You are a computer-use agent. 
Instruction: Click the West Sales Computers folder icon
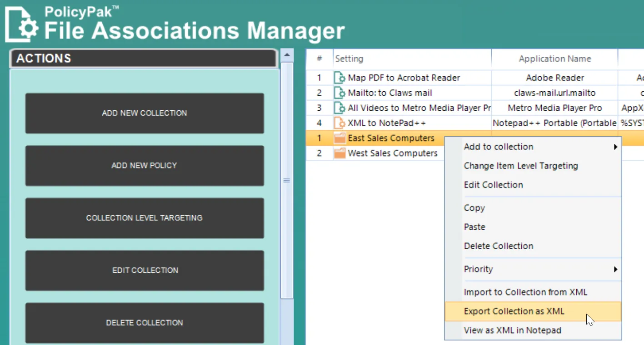tap(339, 153)
